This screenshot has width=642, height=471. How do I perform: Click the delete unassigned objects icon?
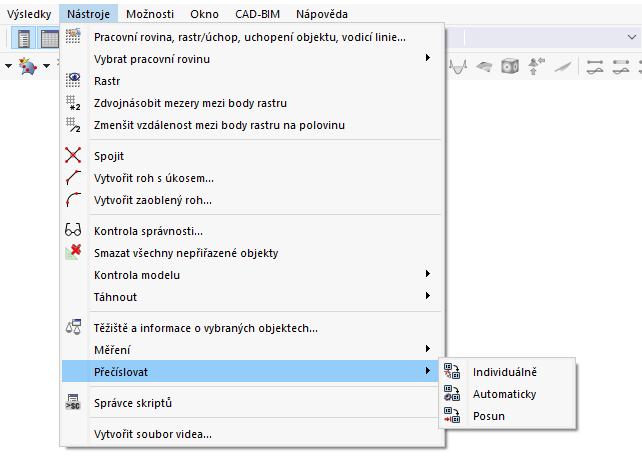pos(73,252)
